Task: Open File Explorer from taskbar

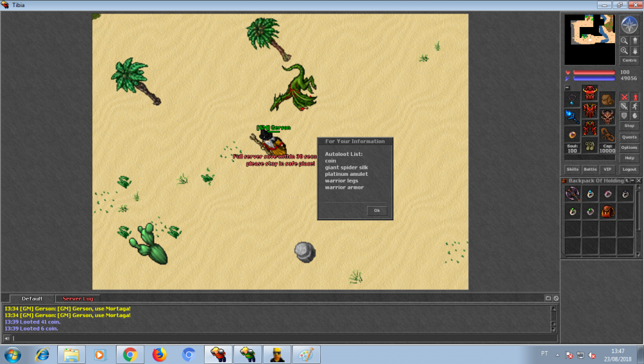Action: click(x=71, y=354)
